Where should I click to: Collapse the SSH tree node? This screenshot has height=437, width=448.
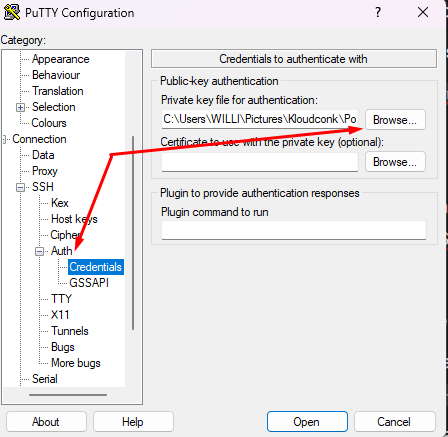[21, 187]
